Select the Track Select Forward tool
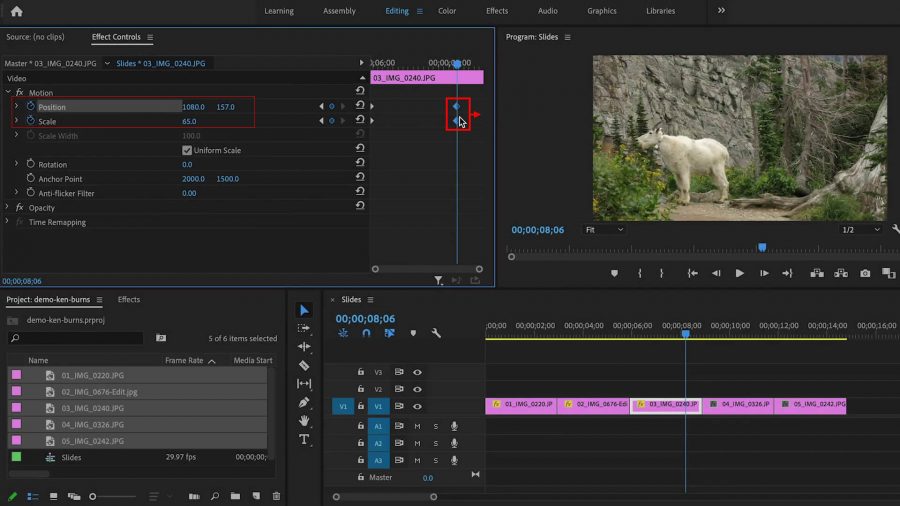Screen dimensions: 900x506 tap(304, 329)
